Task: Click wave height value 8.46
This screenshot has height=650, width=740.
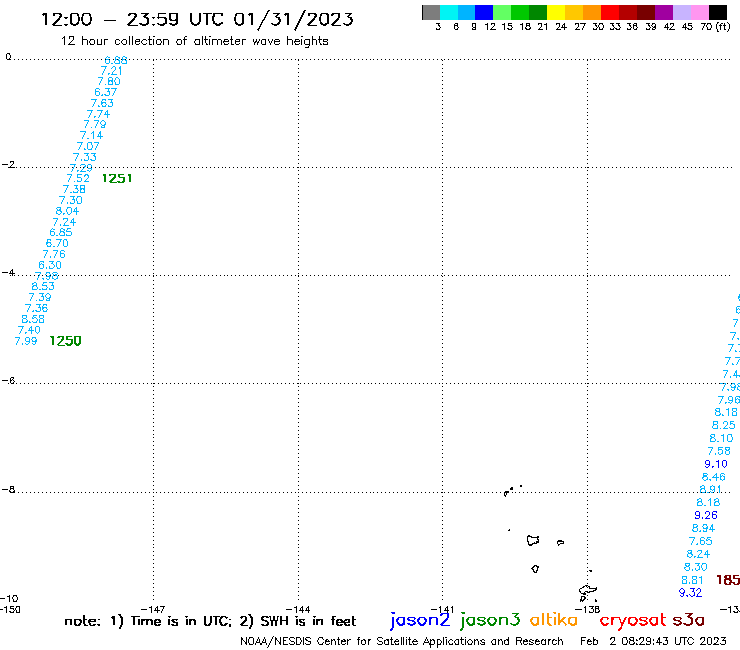Action: 714,477
